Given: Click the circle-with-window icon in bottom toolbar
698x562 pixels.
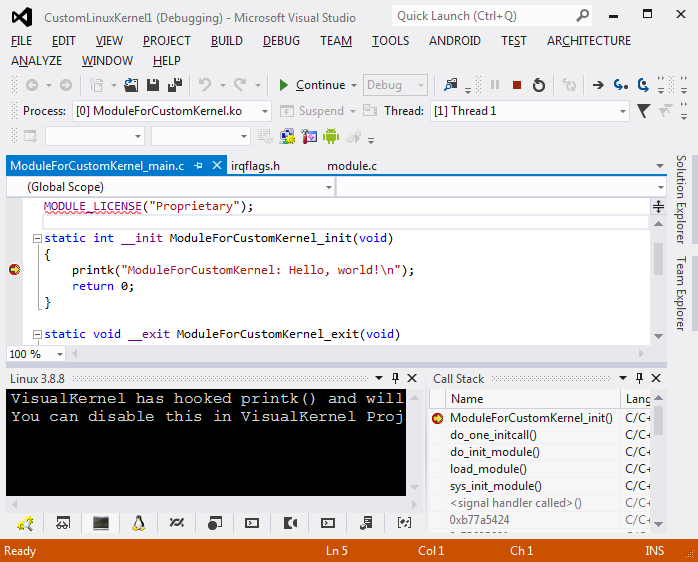Looking at the screenshot, I should 215,523.
